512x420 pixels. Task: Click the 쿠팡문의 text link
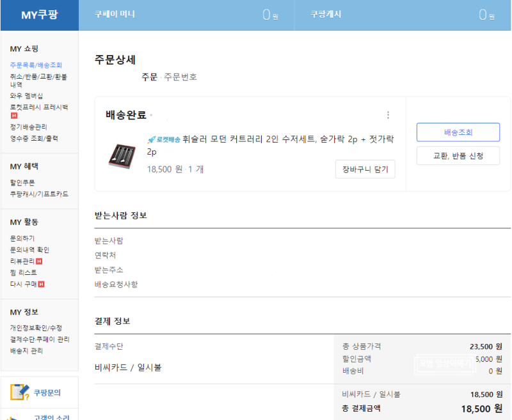pyautogui.click(x=47, y=393)
